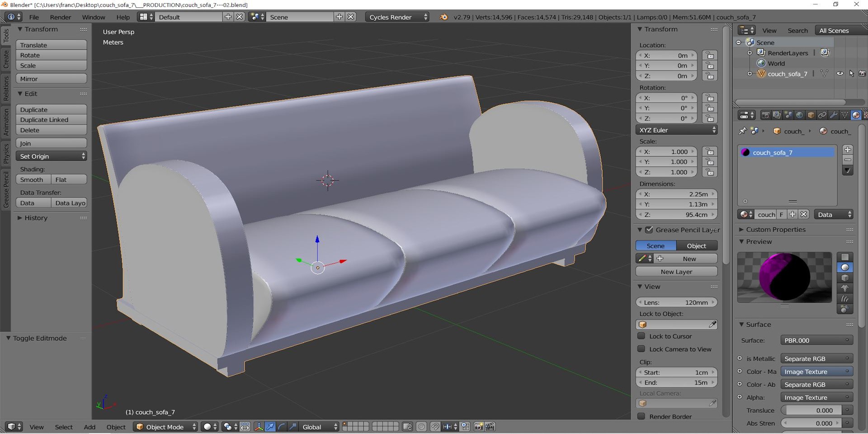868x434 pixels.
Task: Click the Duplicate Linked button
Action: (x=51, y=120)
